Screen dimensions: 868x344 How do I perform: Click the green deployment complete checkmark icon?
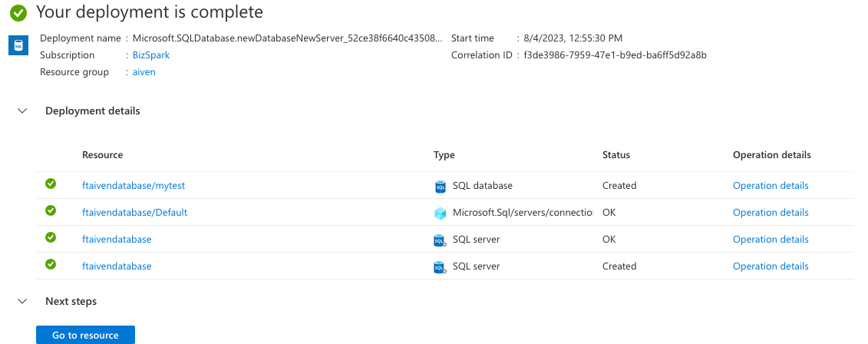pyautogui.click(x=18, y=13)
